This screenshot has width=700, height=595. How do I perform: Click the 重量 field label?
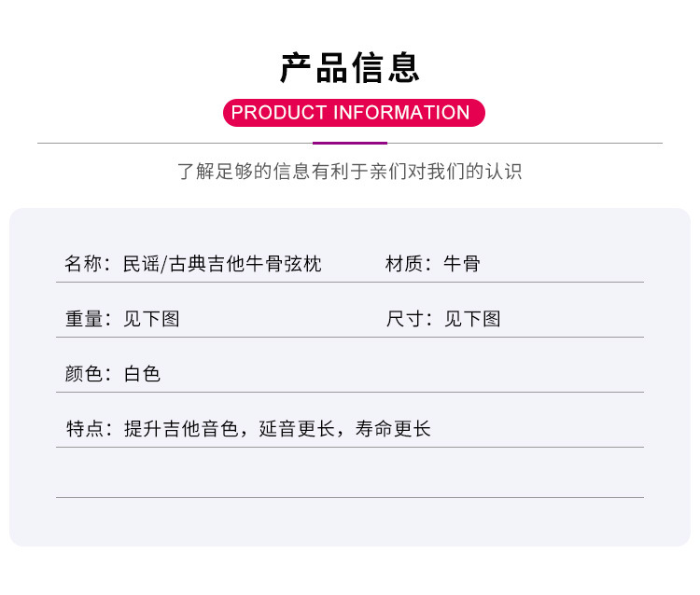(84, 319)
